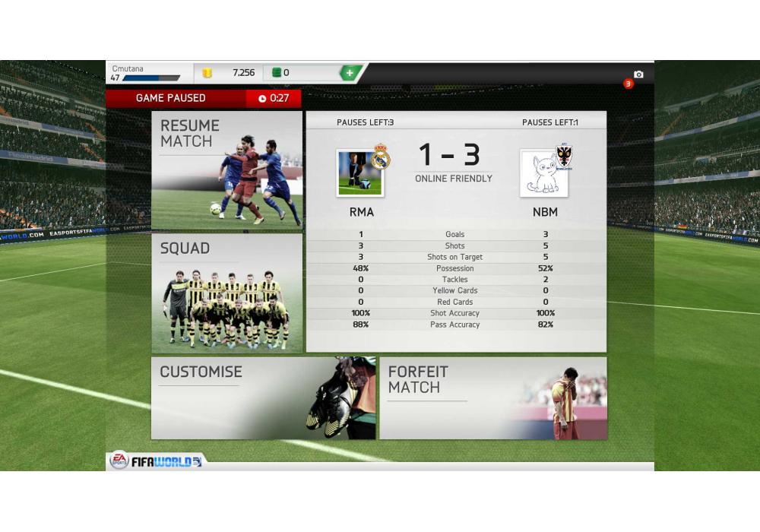Open the Resume Match tile
The width and height of the screenshot is (760, 532).
pos(226,170)
